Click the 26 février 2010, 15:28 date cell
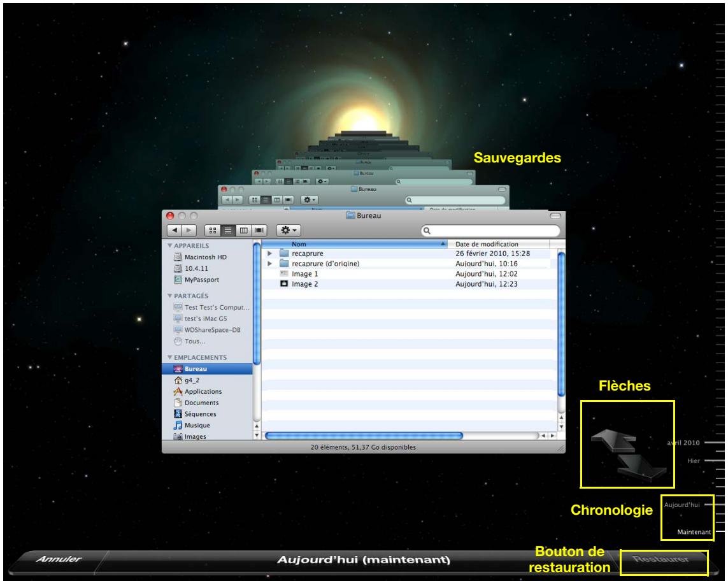Image resolution: width=728 pixels, height=581 pixels. [x=492, y=254]
